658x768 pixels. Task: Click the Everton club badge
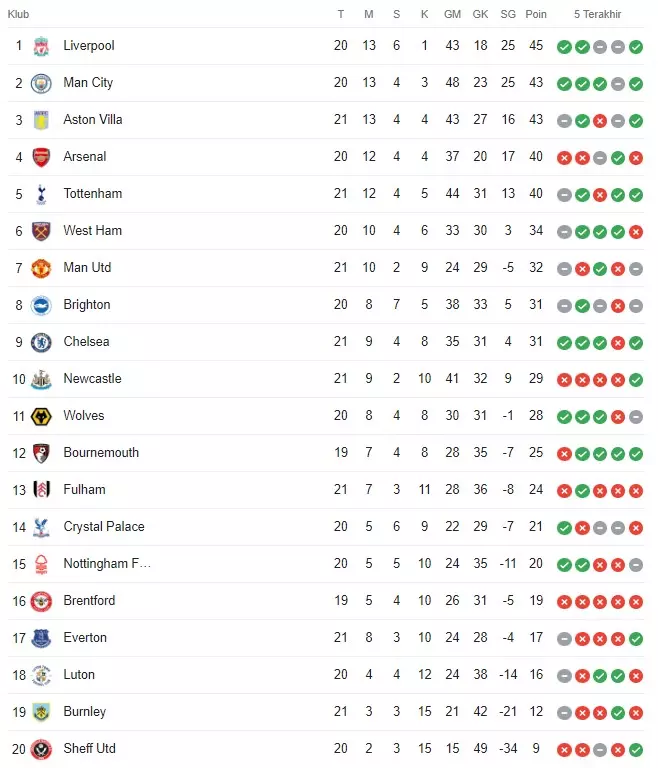pyautogui.click(x=41, y=638)
